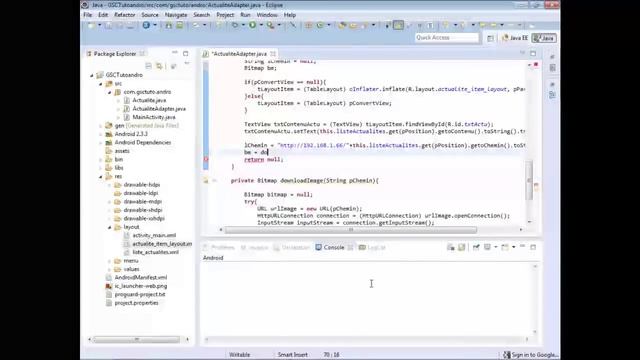Viewport: 640px width, 360px height.
Task: Collapse the layout folder node
Action: point(109,227)
